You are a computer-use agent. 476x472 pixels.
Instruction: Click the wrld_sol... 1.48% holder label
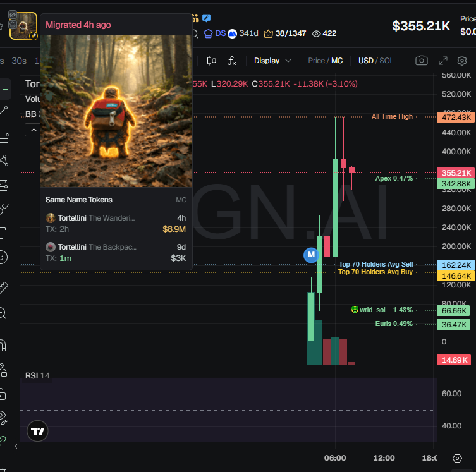382,310
